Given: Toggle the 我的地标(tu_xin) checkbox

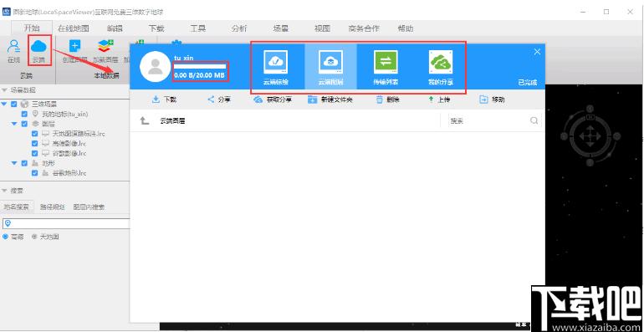Looking at the screenshot, I should click(x=24, y=114).
